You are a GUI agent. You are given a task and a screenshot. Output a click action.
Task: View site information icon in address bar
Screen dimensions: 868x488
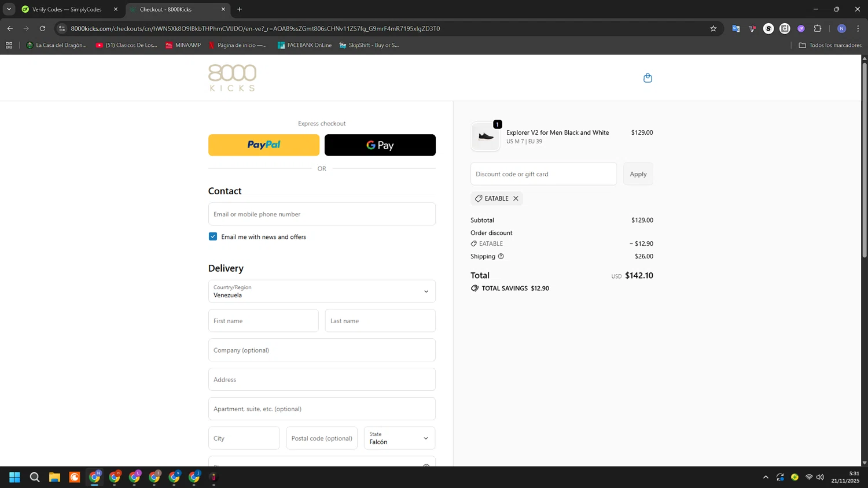(x=62, y=28)
